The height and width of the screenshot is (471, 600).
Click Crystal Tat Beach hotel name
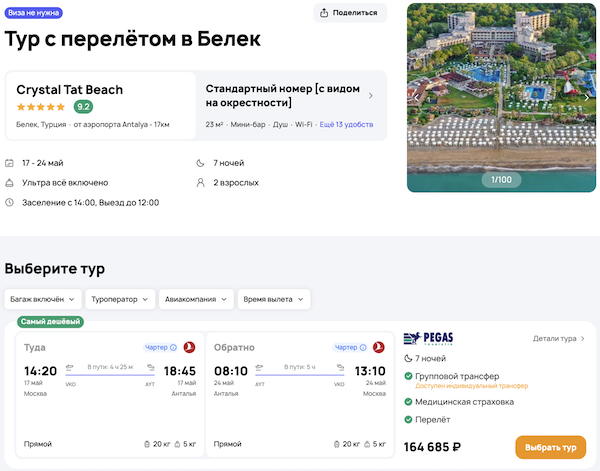click(x=70, y=89)
